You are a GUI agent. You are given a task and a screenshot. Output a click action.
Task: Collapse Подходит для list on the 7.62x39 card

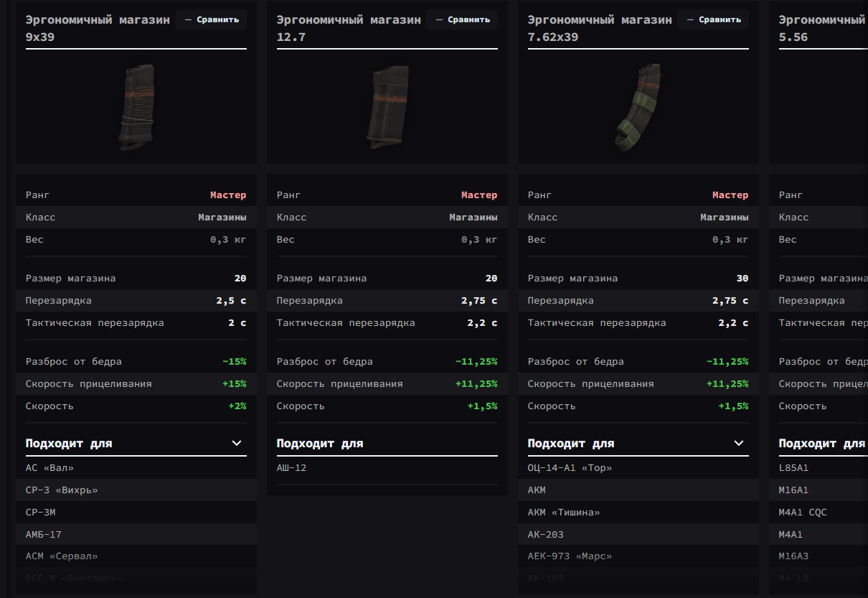pos(739,443)
